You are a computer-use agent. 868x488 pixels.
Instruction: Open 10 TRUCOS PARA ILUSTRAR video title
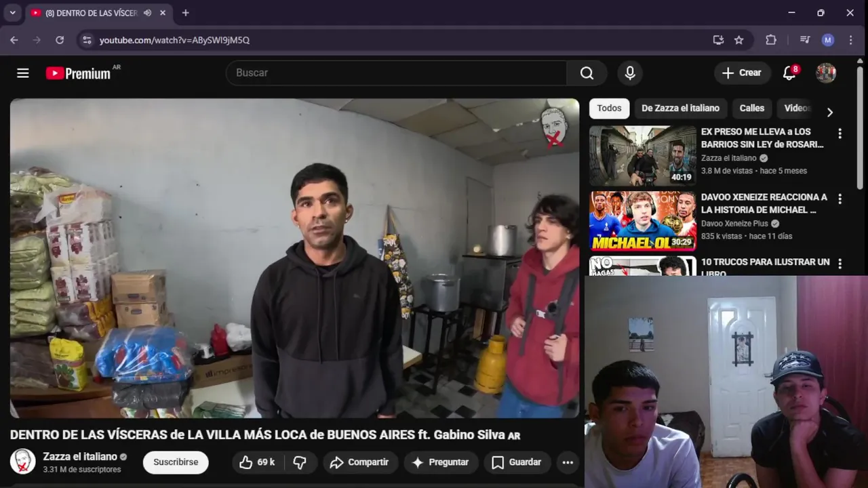pos(765,267)
